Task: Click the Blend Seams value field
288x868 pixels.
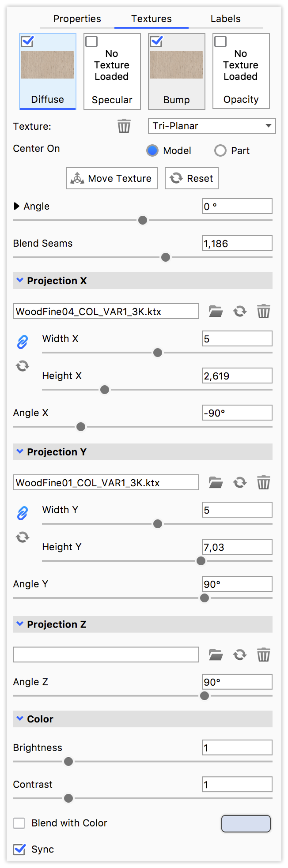Action: coord(237,243)
